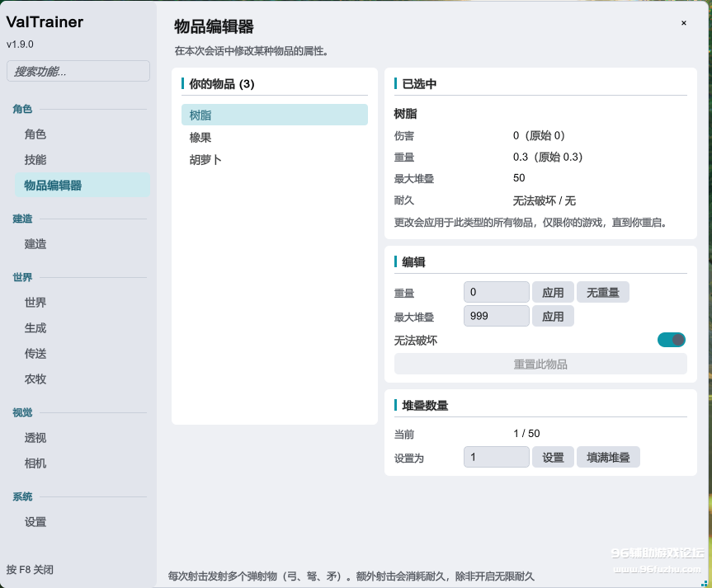This screenshot has width=712, height=588.
Task: Select 物品编辑器 in the sidebar
Action: (83, 186)
